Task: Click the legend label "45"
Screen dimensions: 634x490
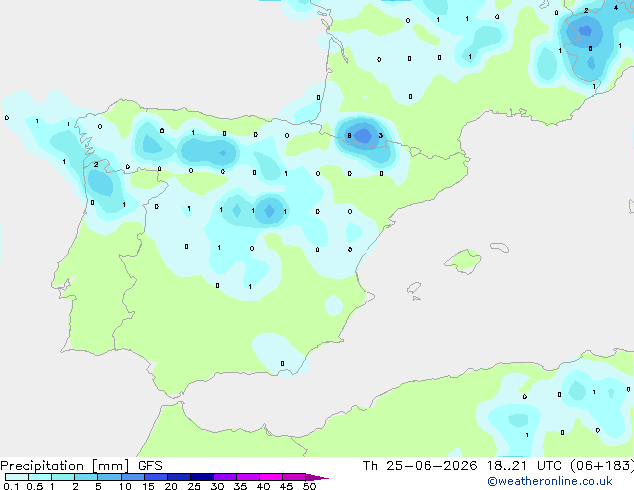Action: [x=286, y=486]
